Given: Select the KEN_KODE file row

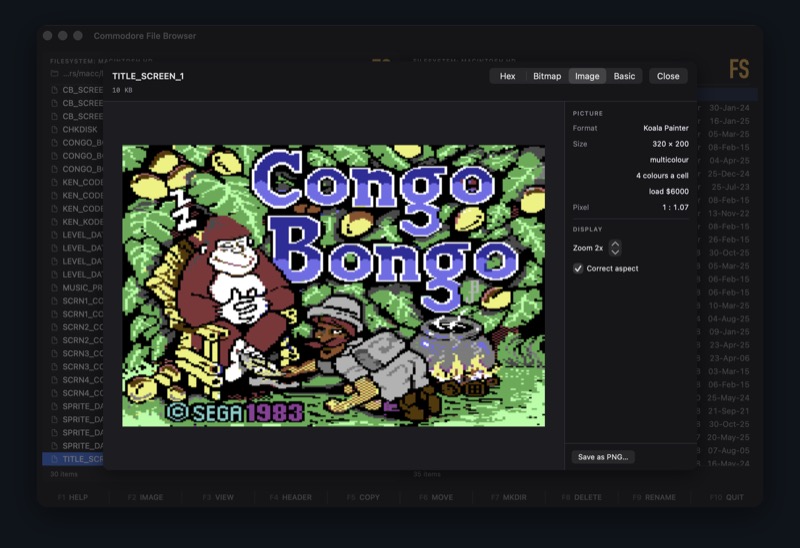Looking at the screenshot, I should (73, 222).
